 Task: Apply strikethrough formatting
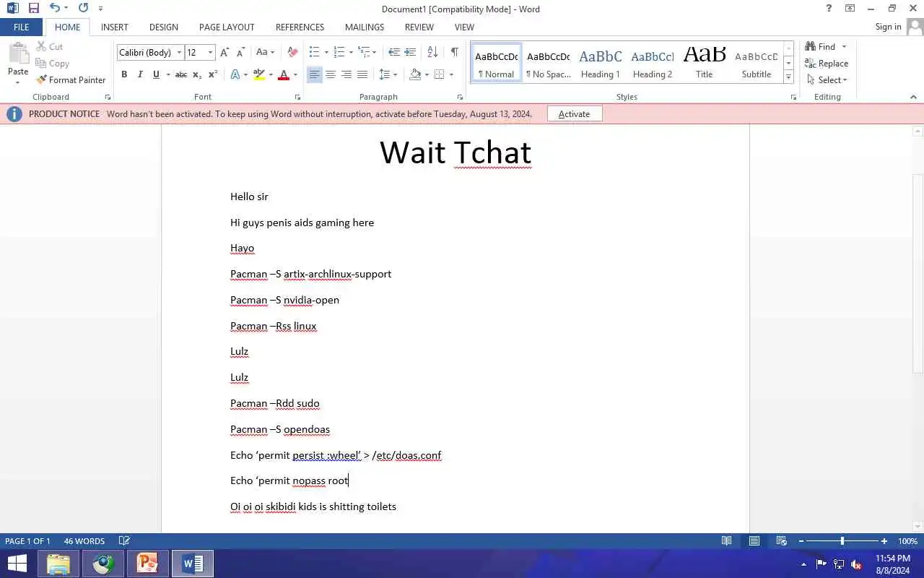181,74
